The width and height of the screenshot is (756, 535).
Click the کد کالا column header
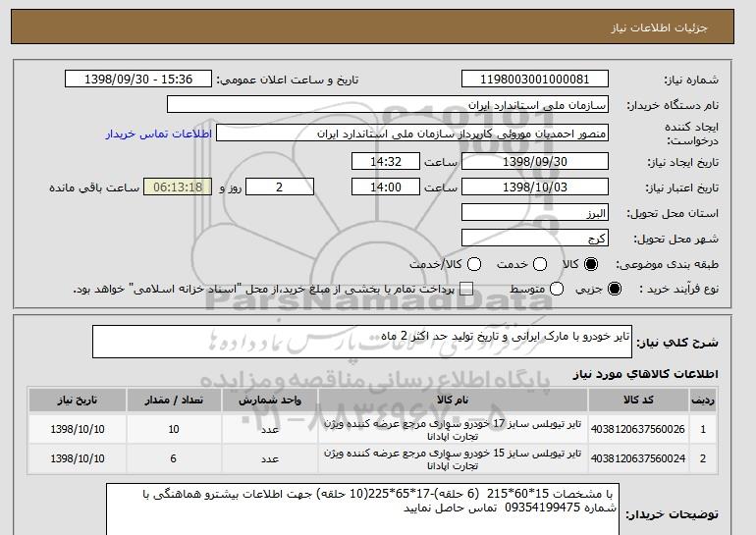[638, 401]
